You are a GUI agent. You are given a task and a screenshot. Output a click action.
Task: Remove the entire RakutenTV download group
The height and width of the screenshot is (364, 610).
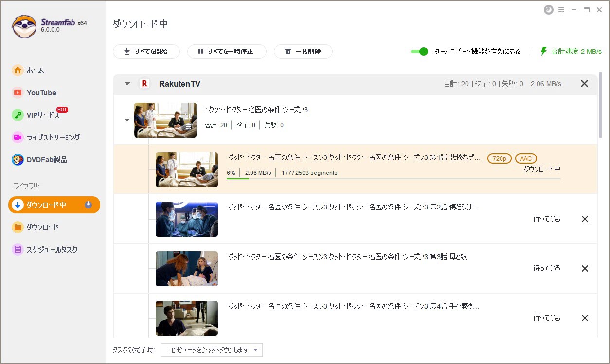(585, 84)
